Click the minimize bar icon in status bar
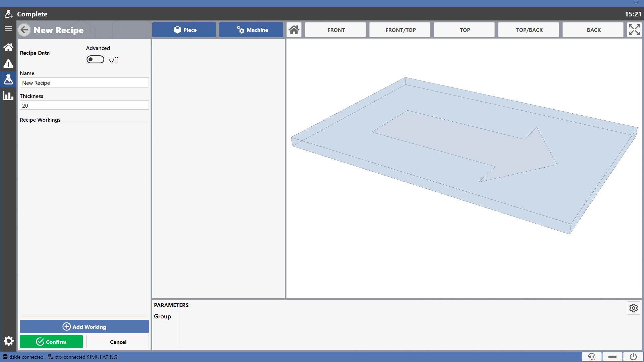Viewport: 644px width, 362px height. click(612, 357)
